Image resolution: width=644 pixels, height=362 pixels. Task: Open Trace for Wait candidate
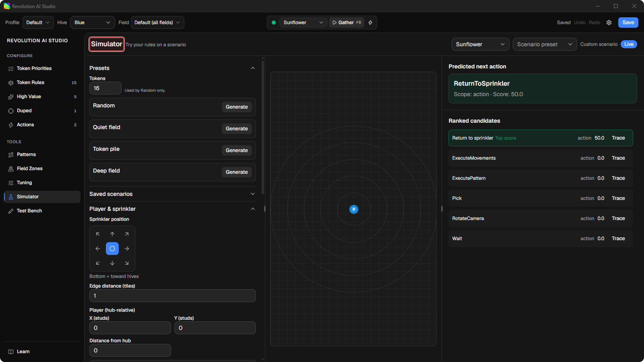click(x=618, y=239)
